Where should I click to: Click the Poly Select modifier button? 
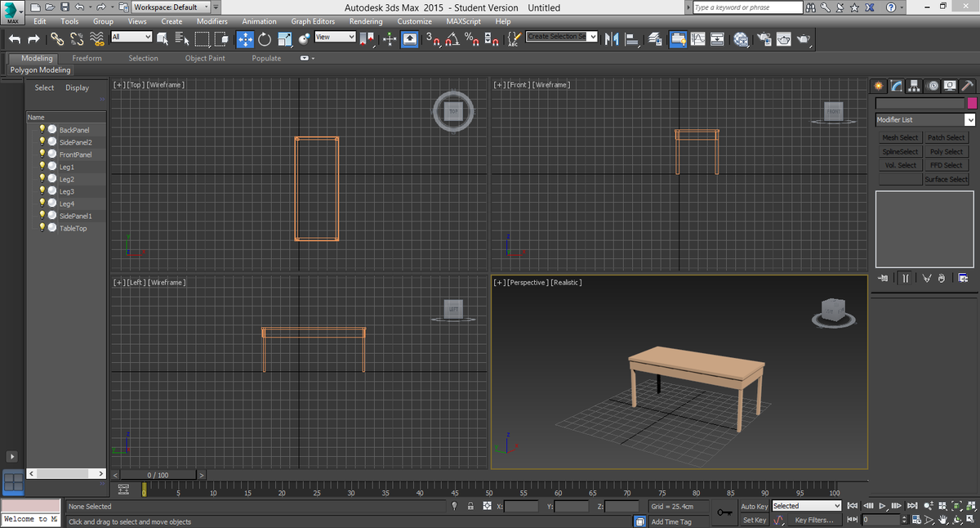[947, 152]
